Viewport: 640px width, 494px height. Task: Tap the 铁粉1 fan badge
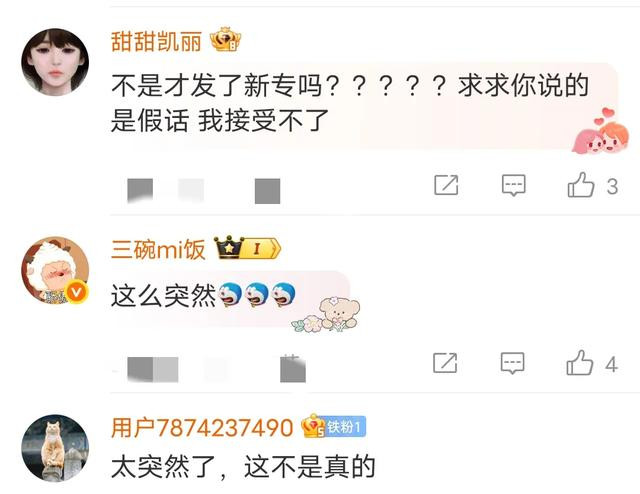(343, 427)
